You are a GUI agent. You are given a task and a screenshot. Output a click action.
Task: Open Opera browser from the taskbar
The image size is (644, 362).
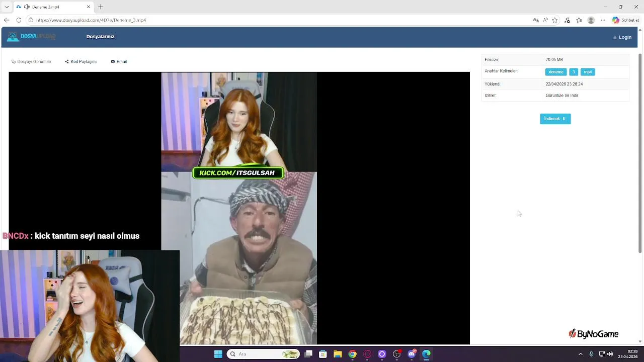click(367, 354)
